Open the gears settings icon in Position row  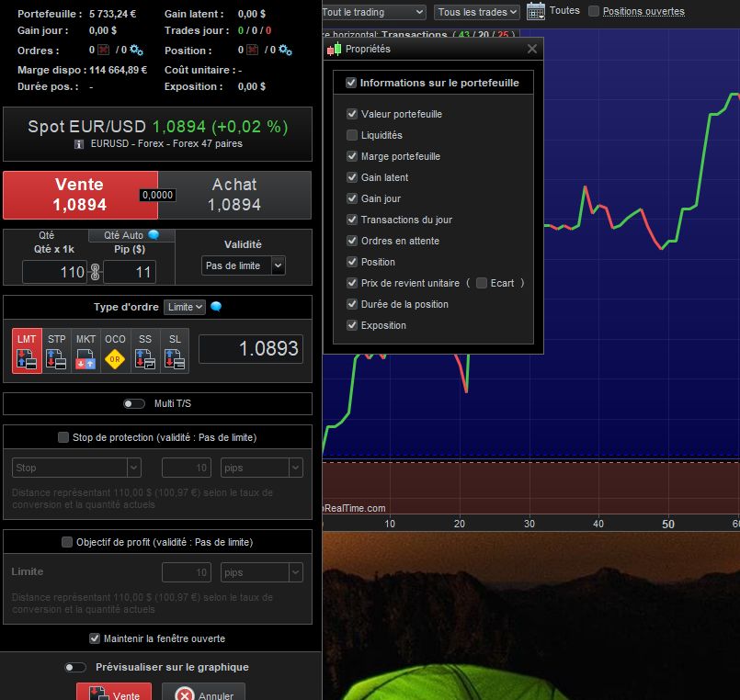coord(285,50)
